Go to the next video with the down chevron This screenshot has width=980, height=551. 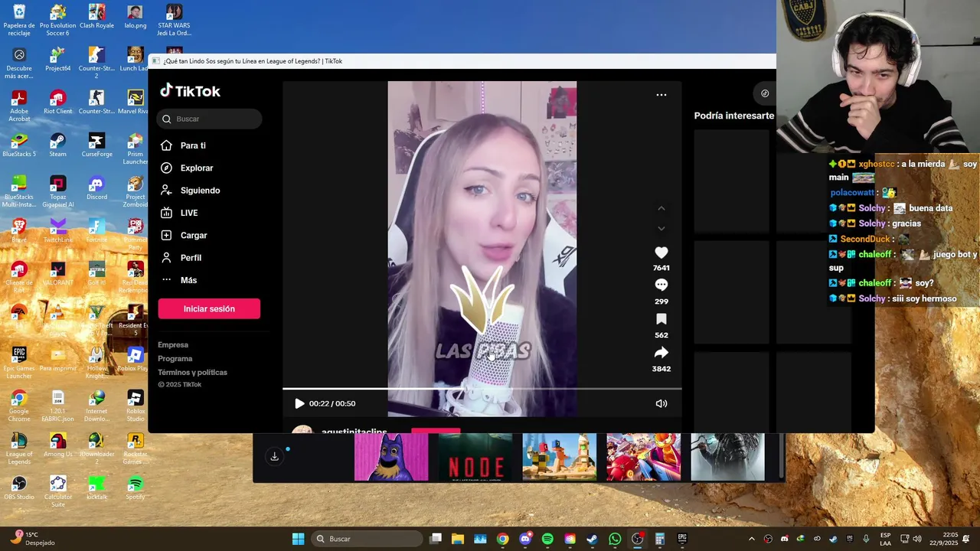coord(661,228)
